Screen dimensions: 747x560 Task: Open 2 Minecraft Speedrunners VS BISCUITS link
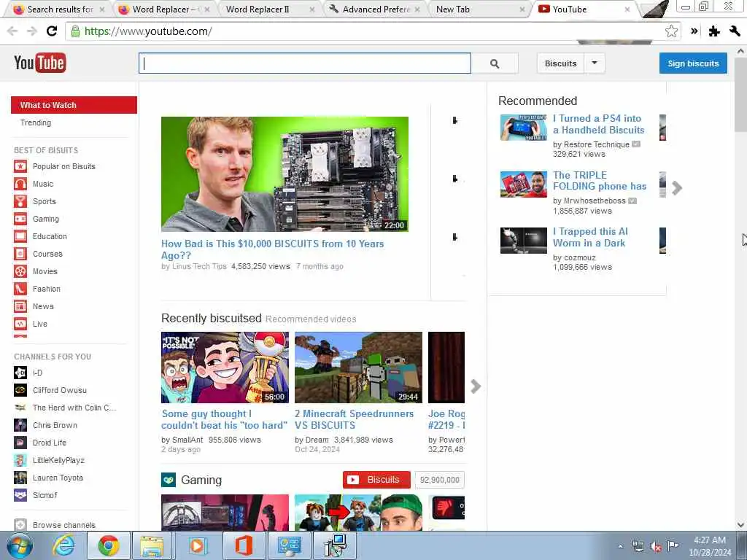[x=355, y=419]
